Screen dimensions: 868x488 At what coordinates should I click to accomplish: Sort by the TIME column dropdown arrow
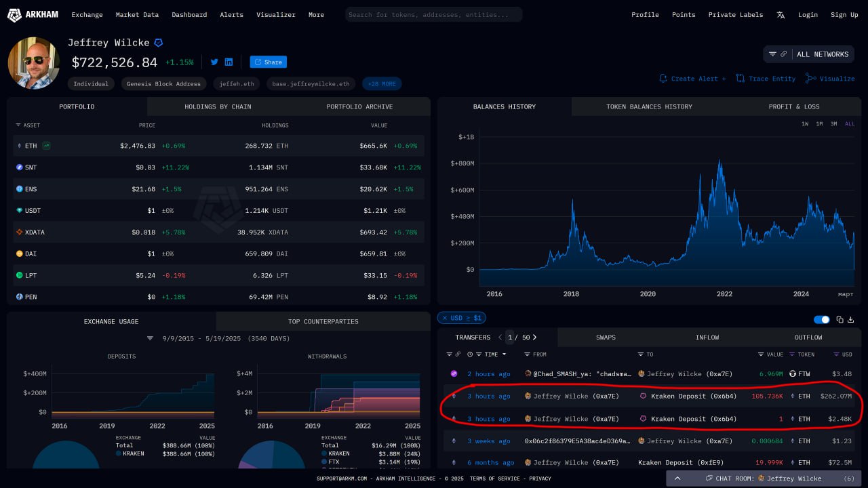click(504, 354)
